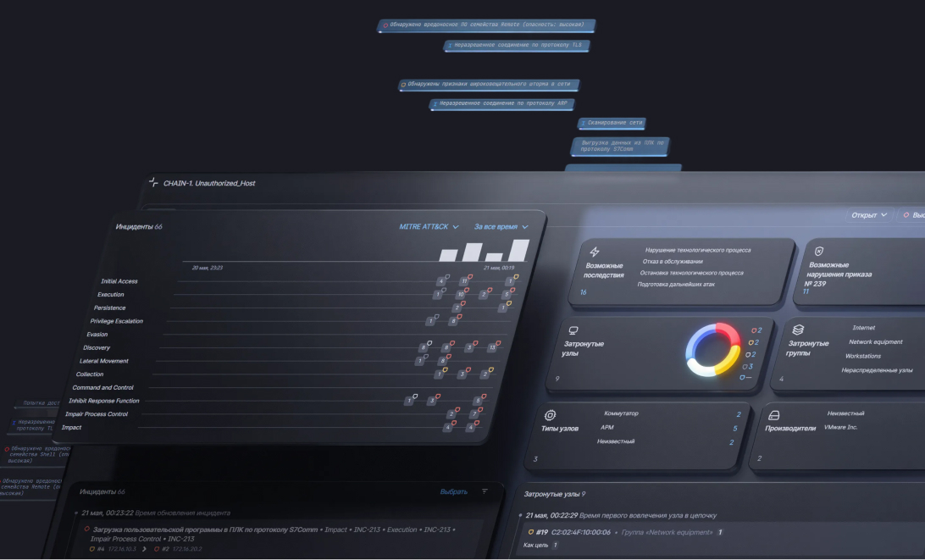Viewport: 925px width, 560px height.
Task: Select the Impact tactic row label
Action: [x=71, y=427]
